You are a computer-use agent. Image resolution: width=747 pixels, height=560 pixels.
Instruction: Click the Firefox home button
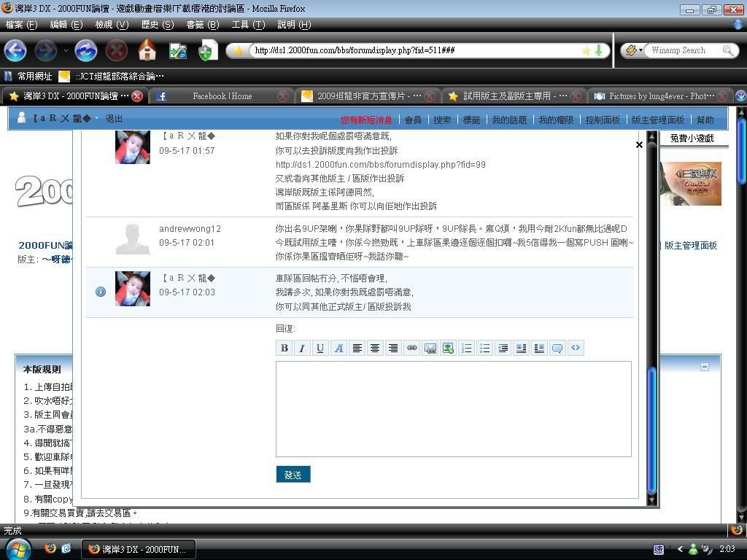pyautogui.click(x=147, y=50)
